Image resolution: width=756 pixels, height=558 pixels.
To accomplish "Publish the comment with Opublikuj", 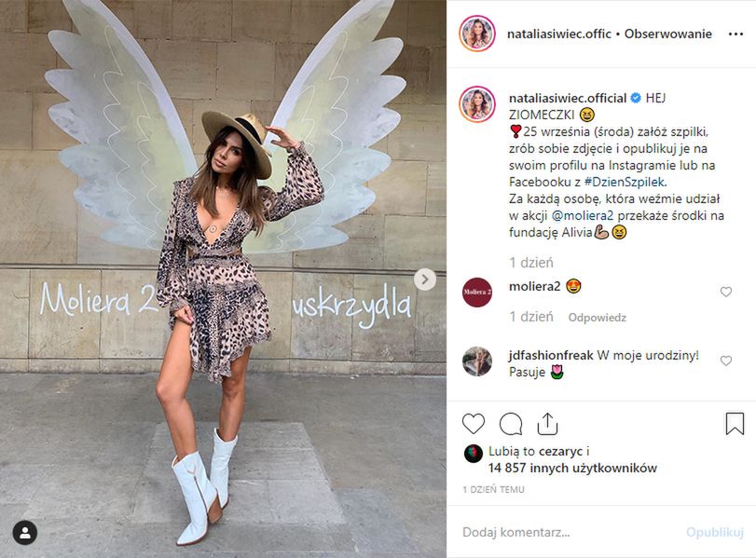I will pos(715,532).
